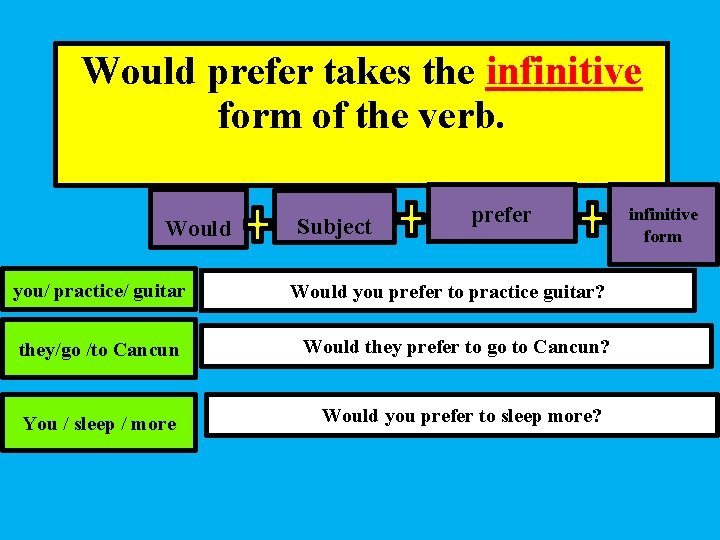This screenshot has width=720, height=540.
Task: Click the title text line 'form of the verb.'
Action: pos(362,115)
